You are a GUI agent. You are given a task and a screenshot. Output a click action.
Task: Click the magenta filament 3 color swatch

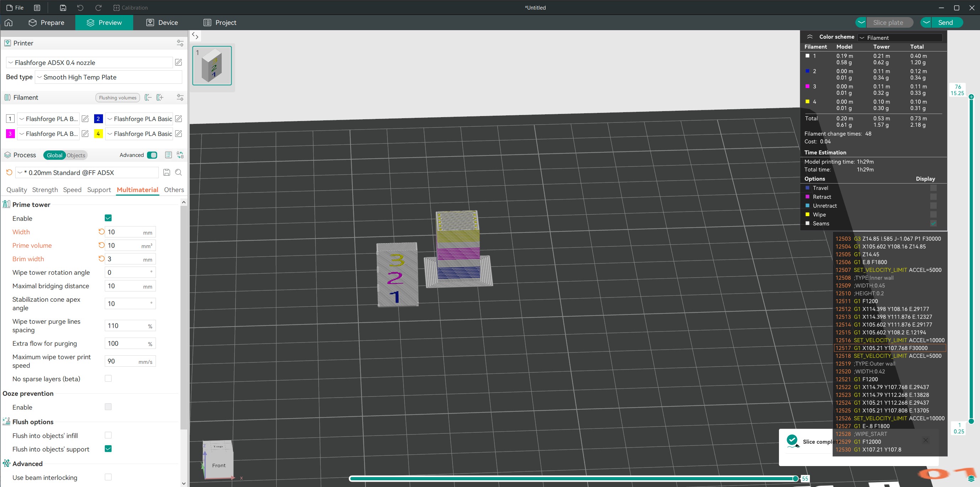[10, 134]
